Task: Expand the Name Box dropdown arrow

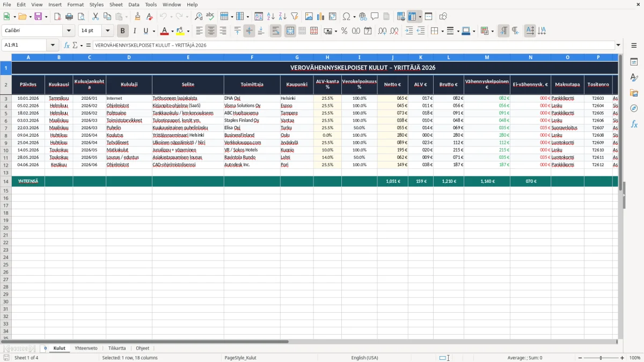Action: pos(53,45)
